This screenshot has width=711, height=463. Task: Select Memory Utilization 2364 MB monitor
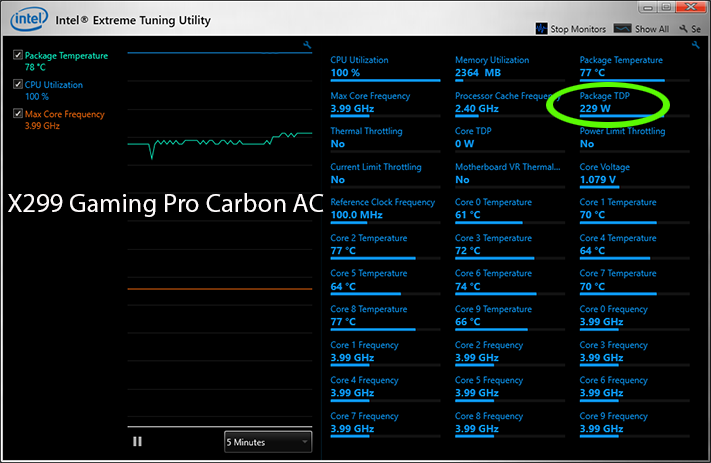point(510,67)
